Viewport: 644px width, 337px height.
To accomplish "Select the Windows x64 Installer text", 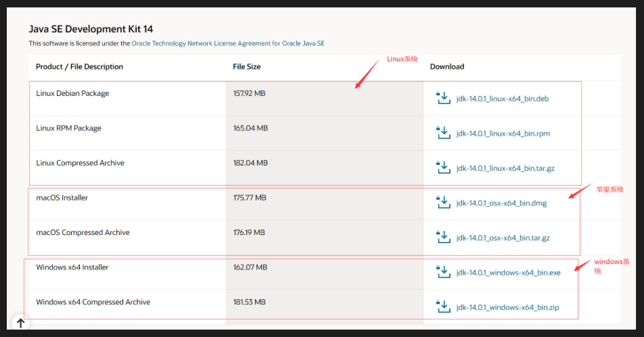I will click(x=72, y=267).
